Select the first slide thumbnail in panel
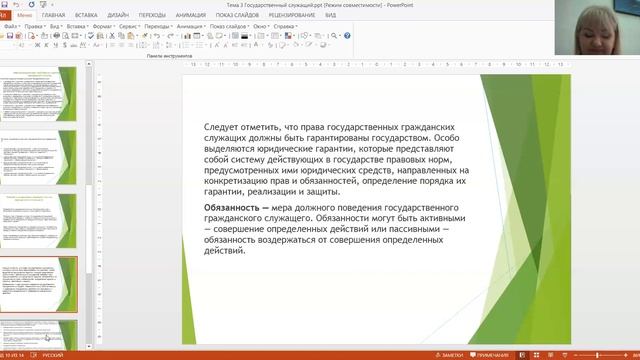 click(38, 94)
